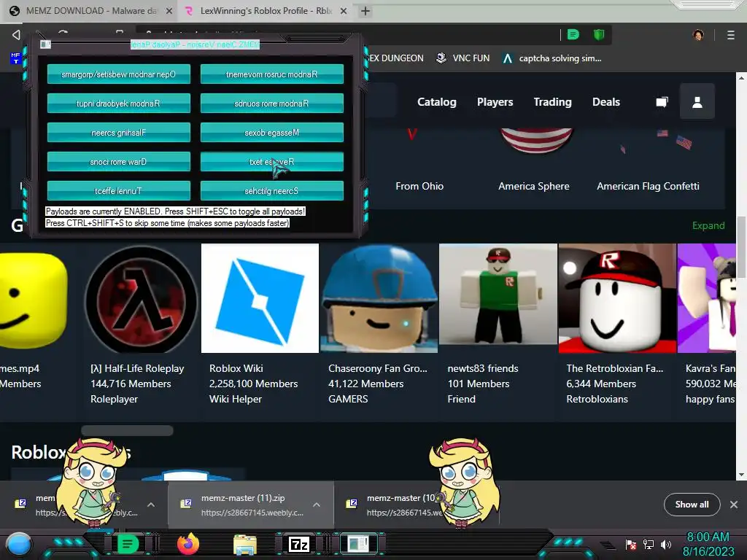The image size is (747, 560).
Task: Open the Catalog menu
Action: point(437,102)
